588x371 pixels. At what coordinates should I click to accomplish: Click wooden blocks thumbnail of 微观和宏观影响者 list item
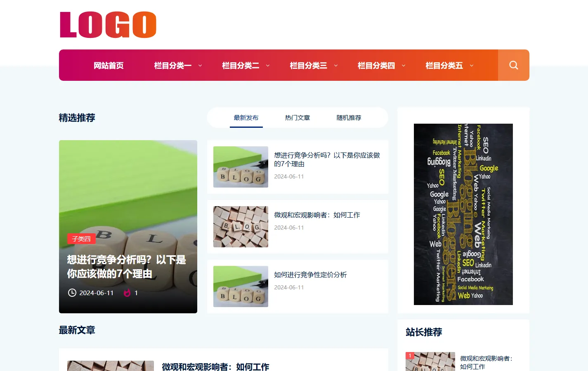pos(241,227)
